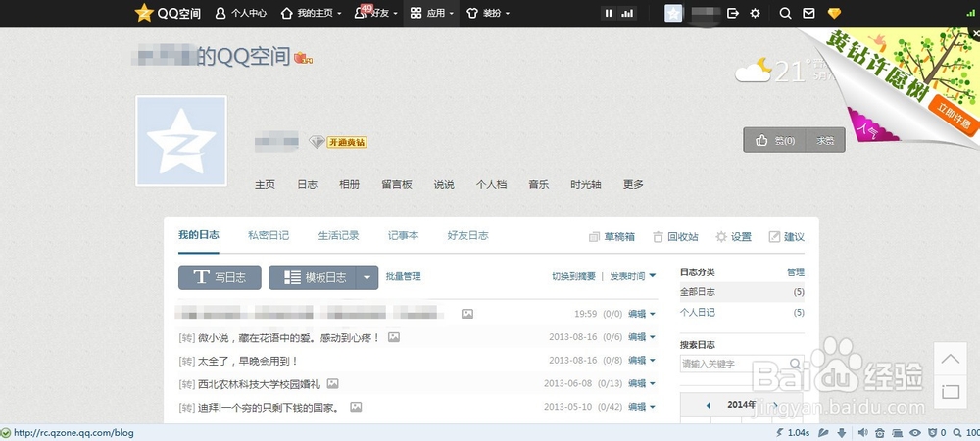
Task: Click the back-to-top up arrow button
Action: pyautogui.click(x=950, y=359)
